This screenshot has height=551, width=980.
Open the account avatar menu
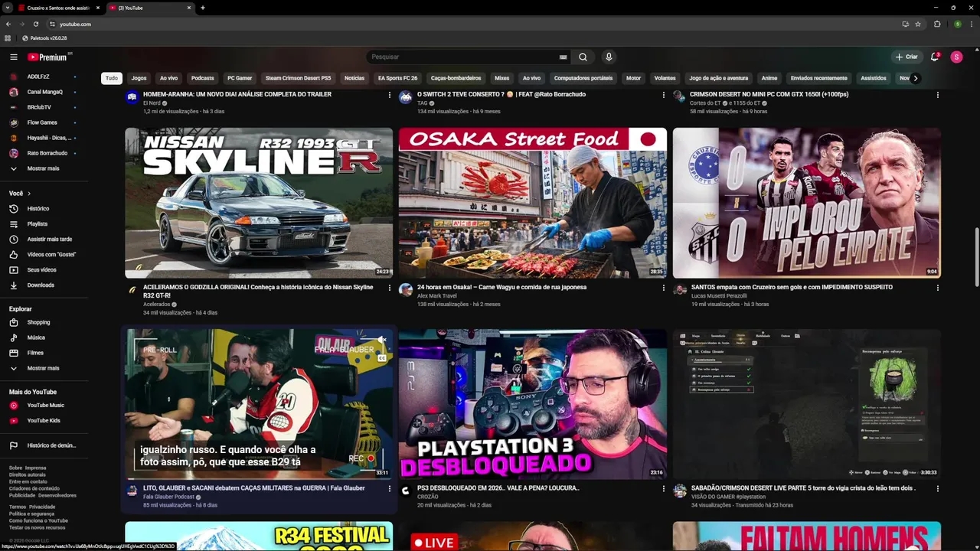click(x=956, y=57)
